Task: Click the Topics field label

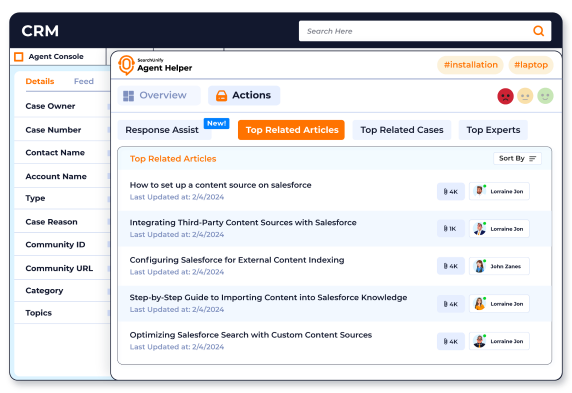Action: (x=39, y=313)
